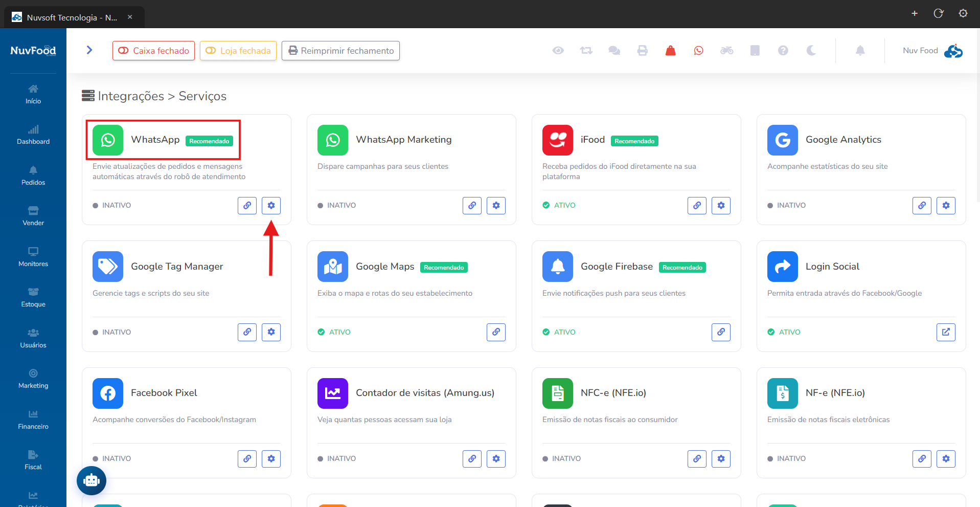Open iFood integration settings gear
980x507 pixels.
click(721, 206)
